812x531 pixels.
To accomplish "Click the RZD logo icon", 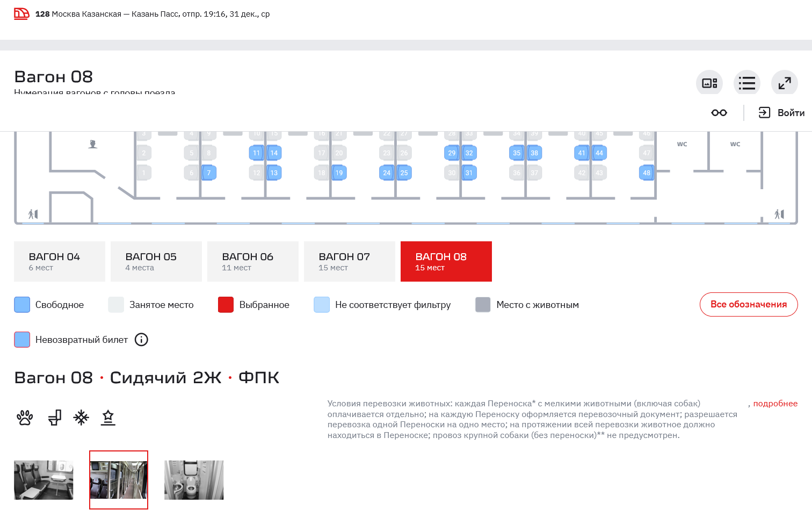I will pos(21,14).
